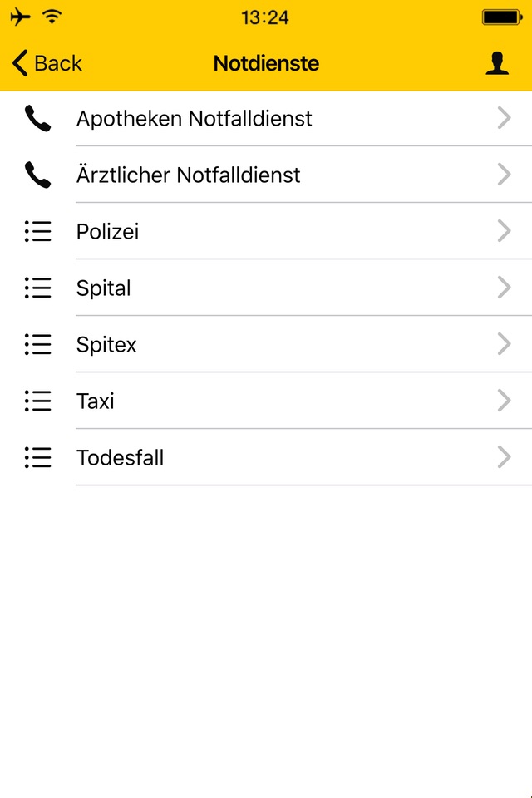Click the list icon next to Polizei
Screen dimensions: 532x798
click(38, 232)
